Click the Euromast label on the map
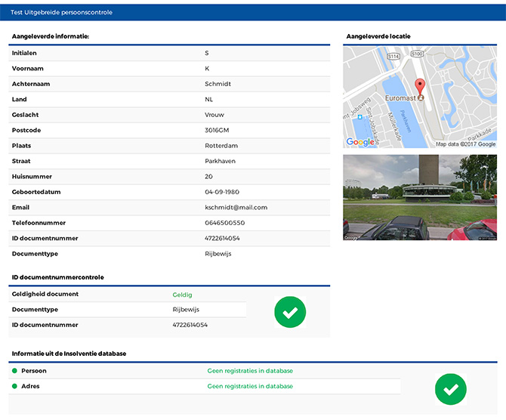This screenshot has width=506, height=420. pos(400,97)
